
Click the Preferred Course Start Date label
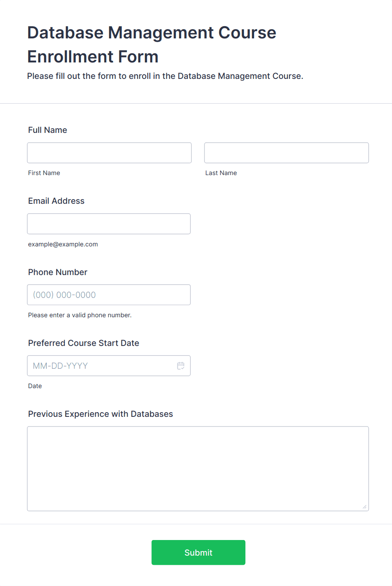point(83,343)
